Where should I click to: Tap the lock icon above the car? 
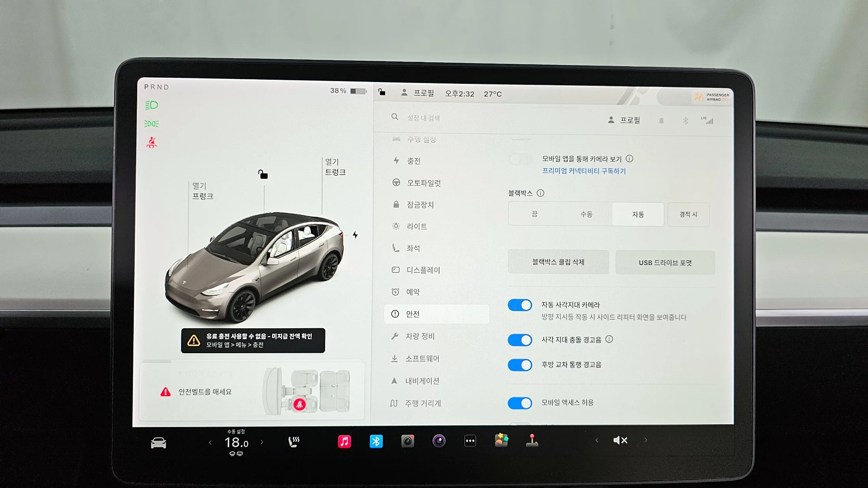(263, 174)
